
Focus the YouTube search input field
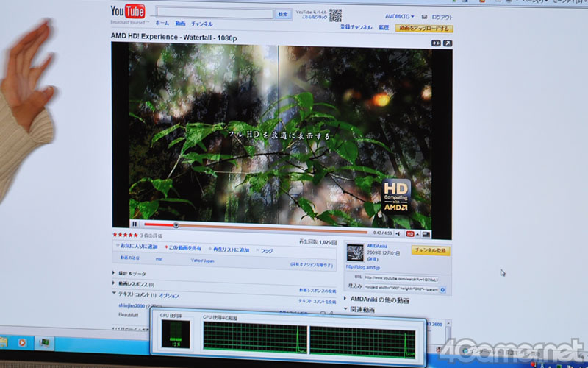tap(215, 13)
